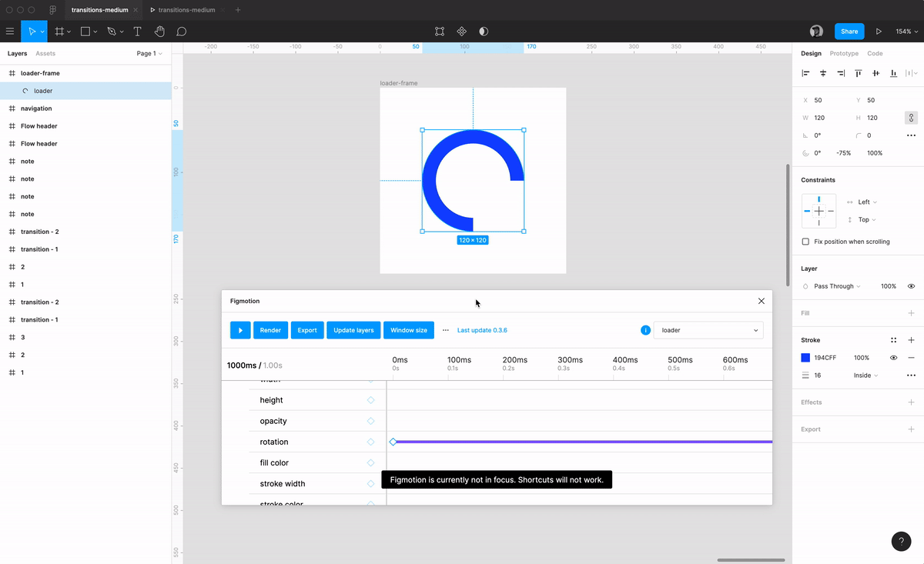
Task: Open more options beside corner radius
Action: coord(911,135)
